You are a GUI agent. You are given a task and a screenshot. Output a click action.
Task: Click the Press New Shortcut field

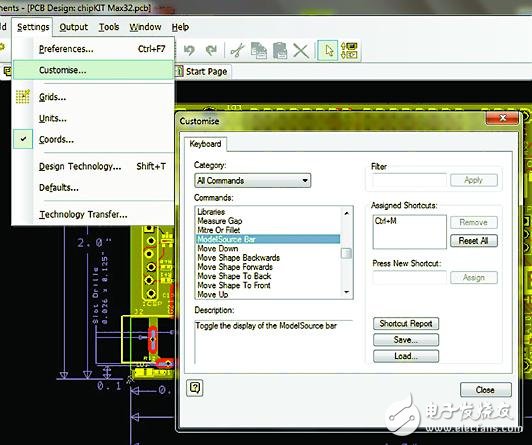point(410,277)
